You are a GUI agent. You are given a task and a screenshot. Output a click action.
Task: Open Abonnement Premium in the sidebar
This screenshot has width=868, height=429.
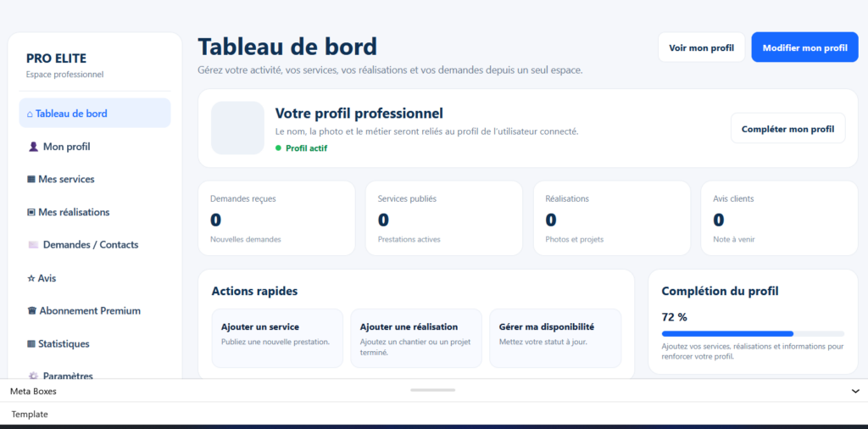95,310
